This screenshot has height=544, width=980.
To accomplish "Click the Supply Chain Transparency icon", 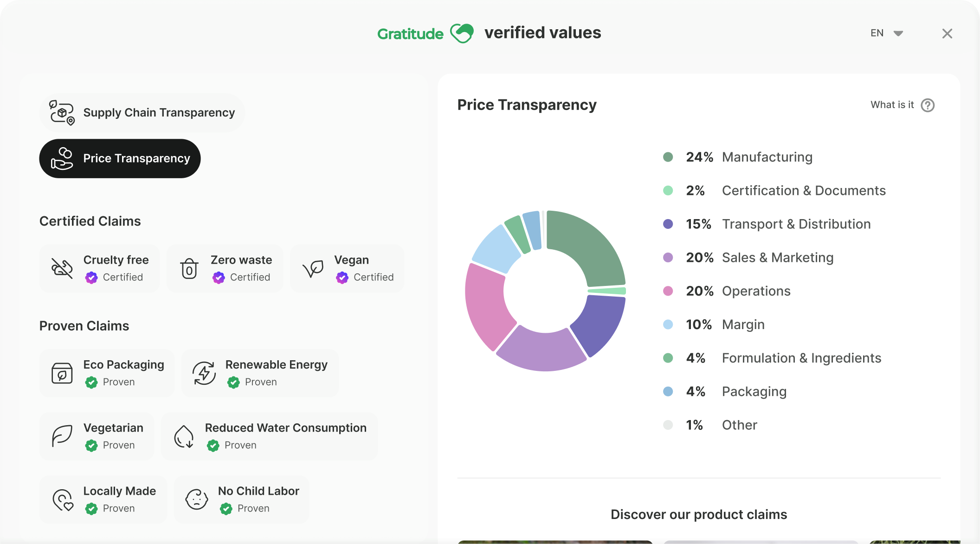I will [62, 113].
